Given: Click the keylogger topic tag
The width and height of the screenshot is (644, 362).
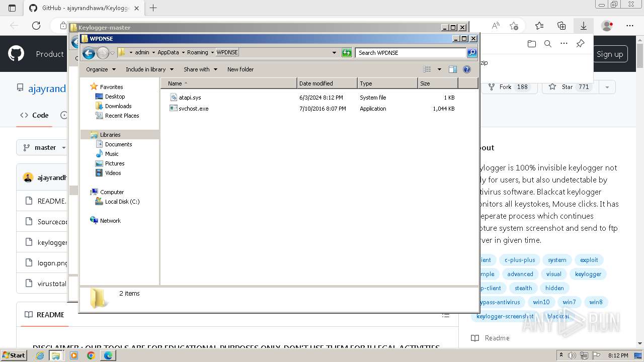Looking at the screenshot, I should pyautogui.click(x=588, y=274).
